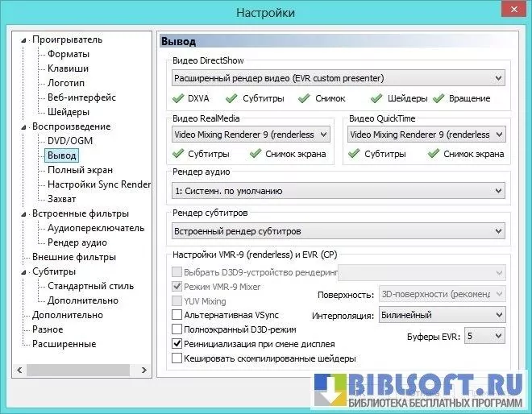Click the Субтитры checkmark under Видео RealMedia
The height and width of the screenshot is (414, 532).
[x=179, y=154]
